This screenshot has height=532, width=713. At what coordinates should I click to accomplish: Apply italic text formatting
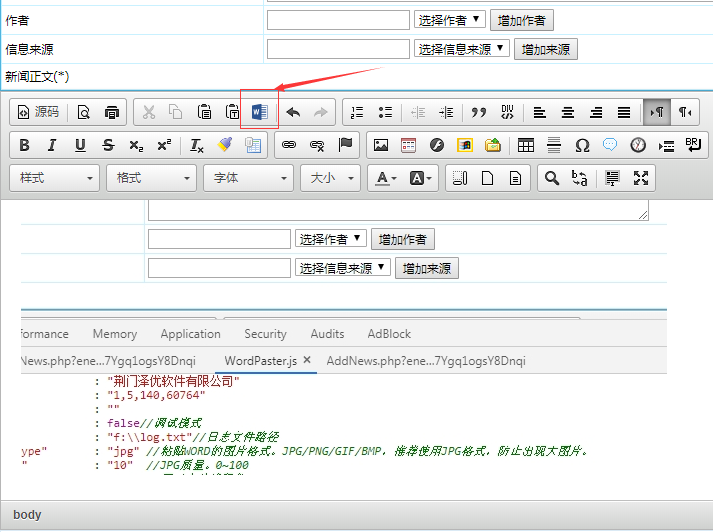point(52,145)
